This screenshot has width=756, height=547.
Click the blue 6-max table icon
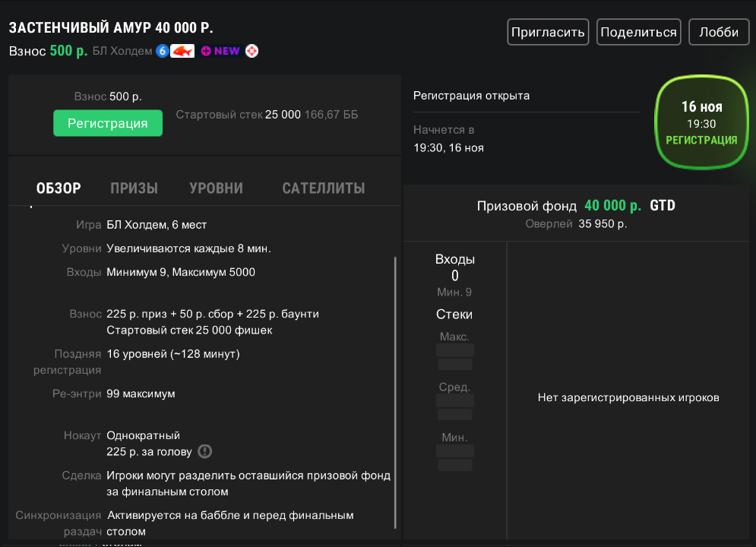[x=162, y=52]
